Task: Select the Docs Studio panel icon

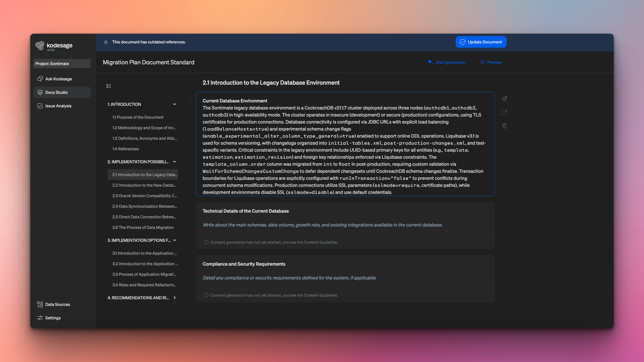Action: point(56,92)
